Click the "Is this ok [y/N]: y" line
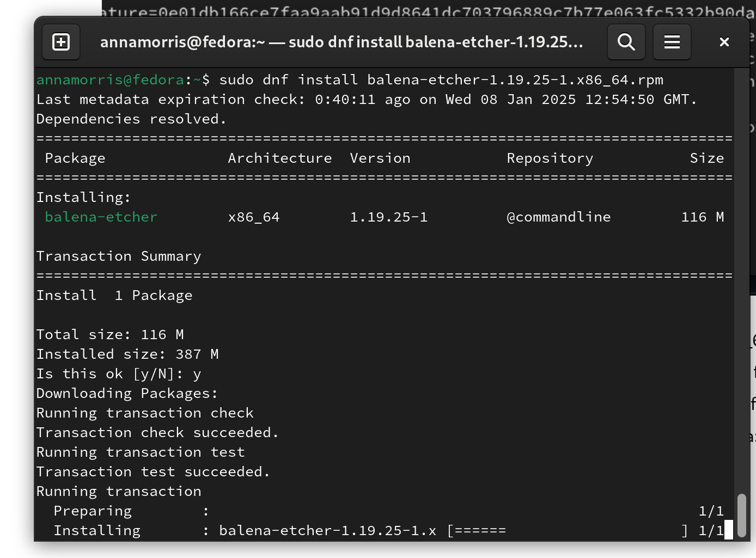 [x=119, y=374]
